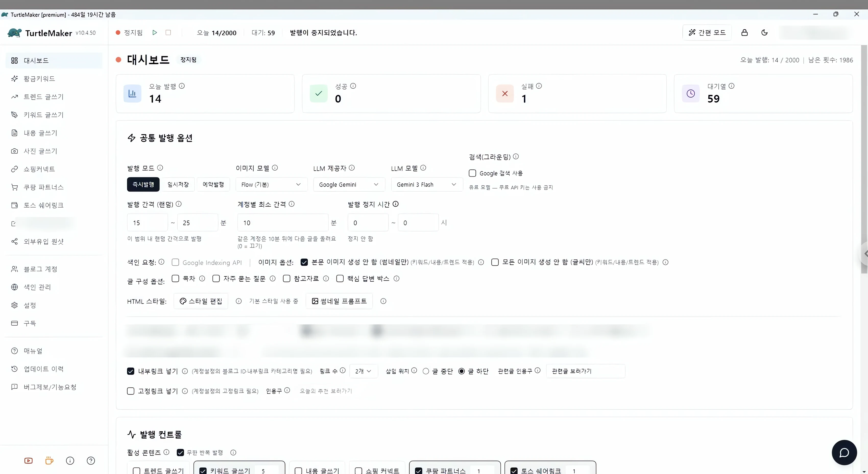Open 링크 수 2개 dropdown

(364, 371)
